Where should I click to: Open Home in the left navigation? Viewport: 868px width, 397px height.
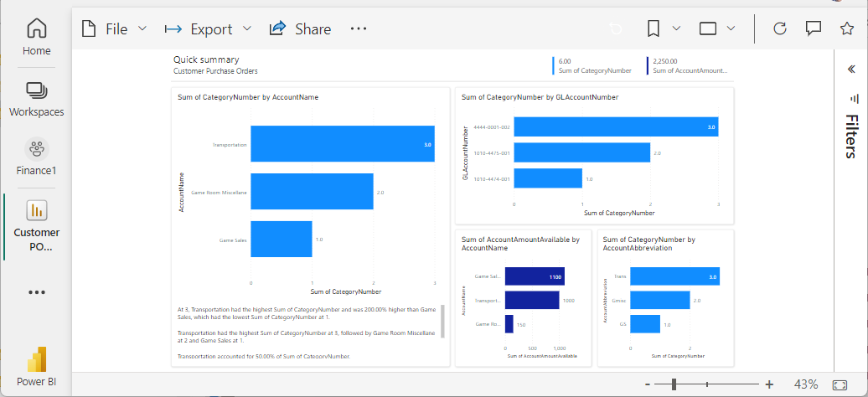pyautogui.click(x=36, y=37)
